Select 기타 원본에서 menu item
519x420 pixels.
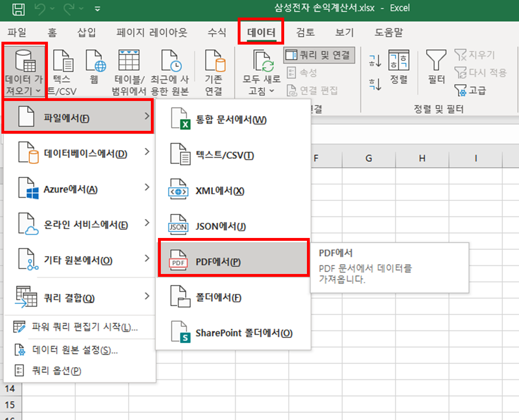tap(79, 260)
